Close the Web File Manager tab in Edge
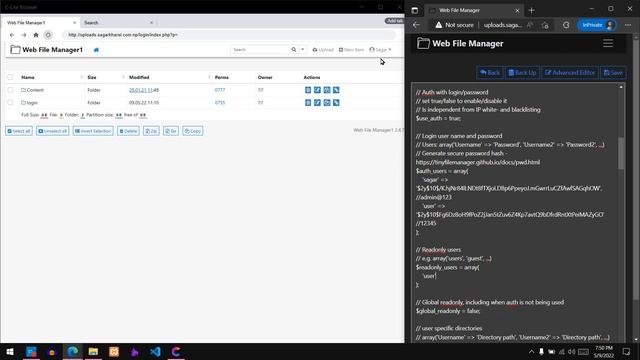Viewport: 640px width, 360px height. [x=517, y=10]
